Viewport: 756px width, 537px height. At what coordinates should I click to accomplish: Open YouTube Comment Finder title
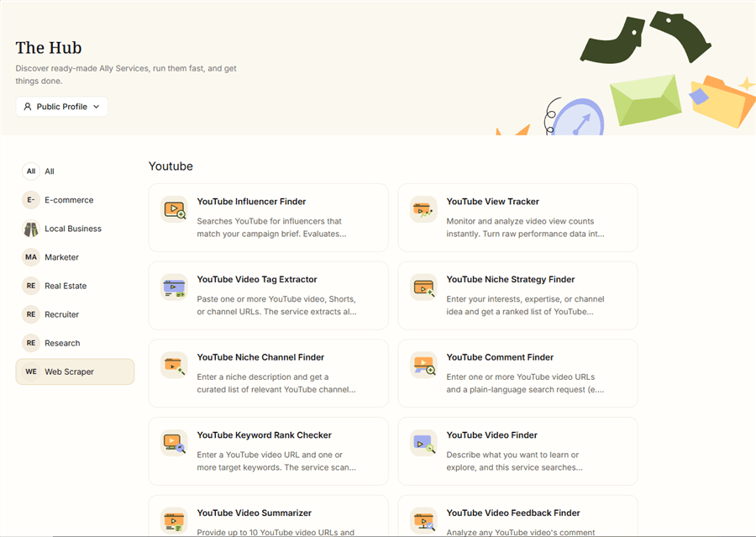500,357
